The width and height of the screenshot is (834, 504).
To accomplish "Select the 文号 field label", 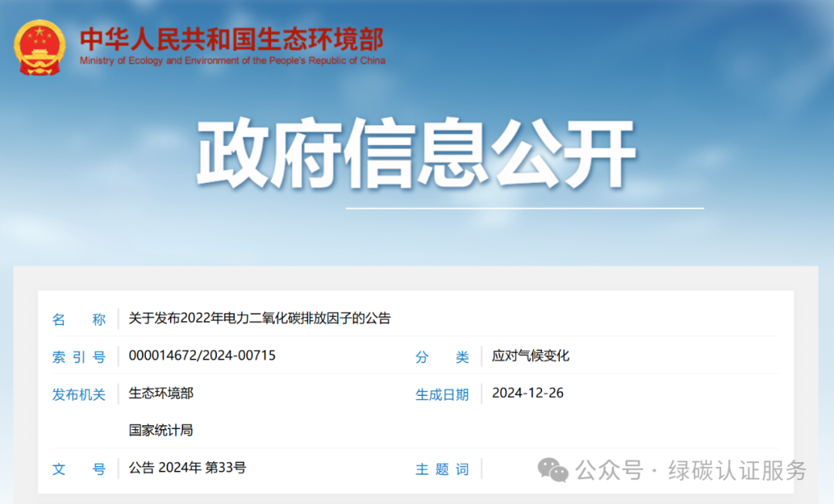I will 79,468.
